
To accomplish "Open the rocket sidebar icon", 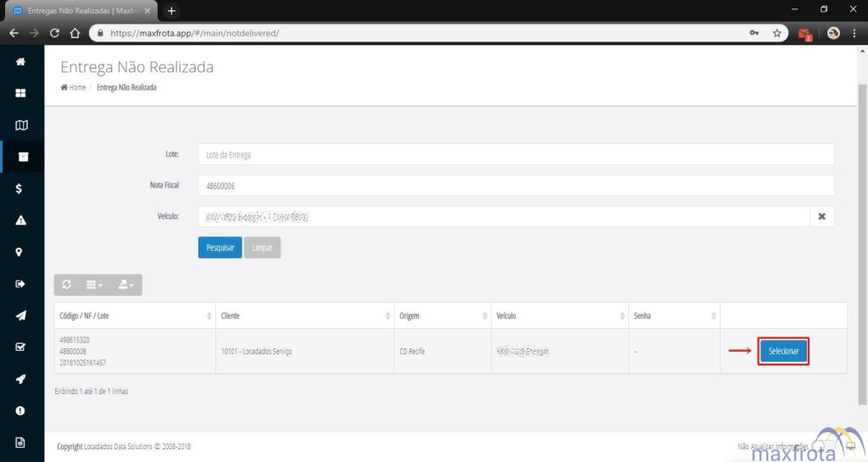I will pos(20,379).
